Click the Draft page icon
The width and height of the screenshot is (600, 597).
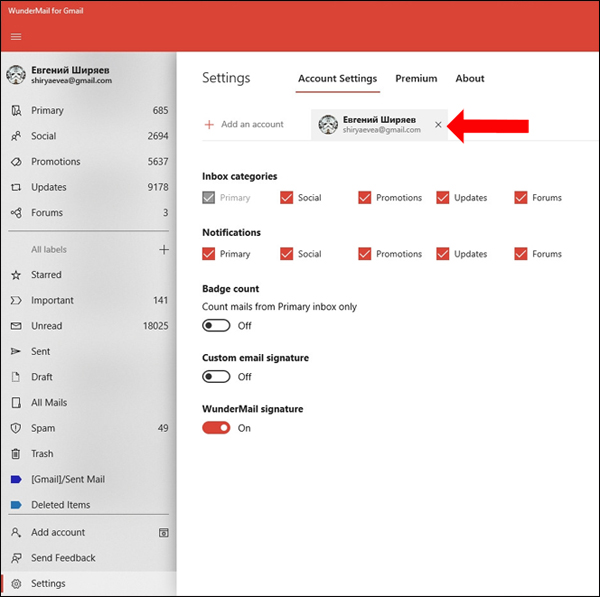click(x=16, y=377)
